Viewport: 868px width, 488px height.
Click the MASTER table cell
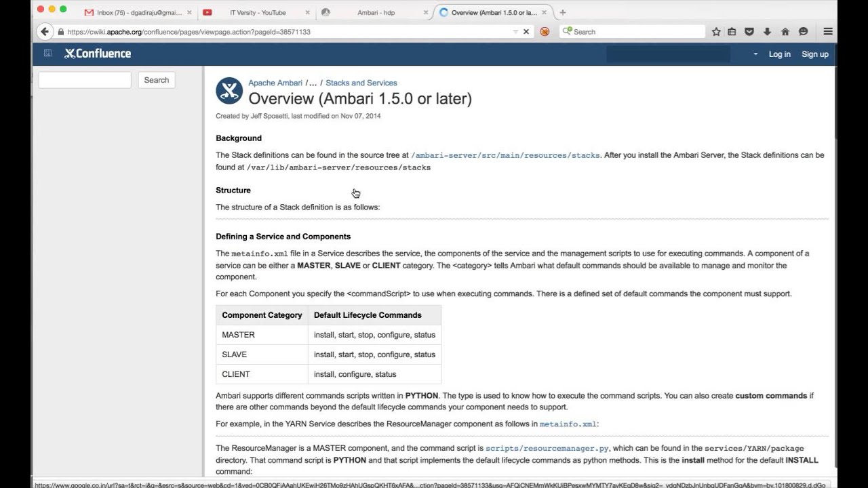click(x=262, y=335)
